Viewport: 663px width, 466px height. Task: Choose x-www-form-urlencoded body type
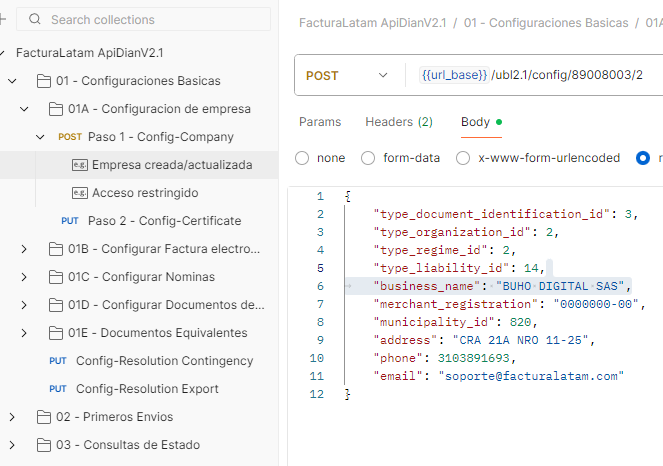(x=464, y=158)
